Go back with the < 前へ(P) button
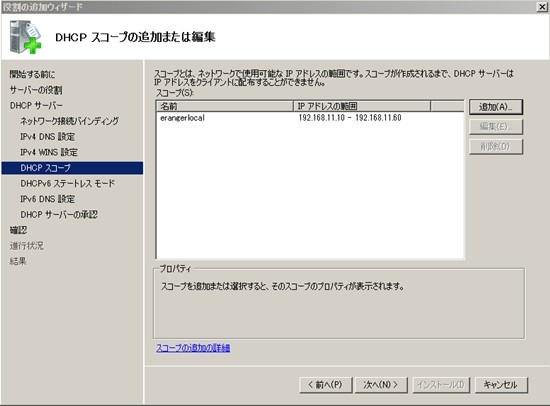This screenshot has width=550, height=406. tap(326, 385)
